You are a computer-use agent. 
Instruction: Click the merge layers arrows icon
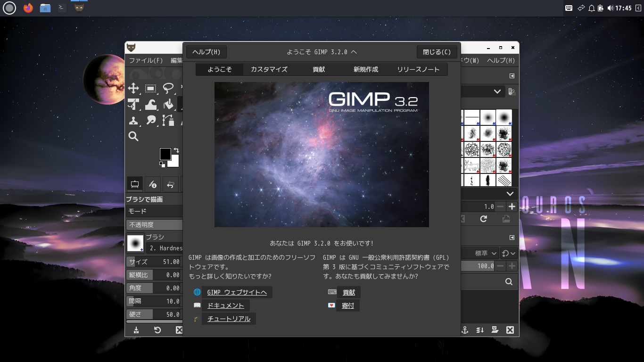pos(480,330)
